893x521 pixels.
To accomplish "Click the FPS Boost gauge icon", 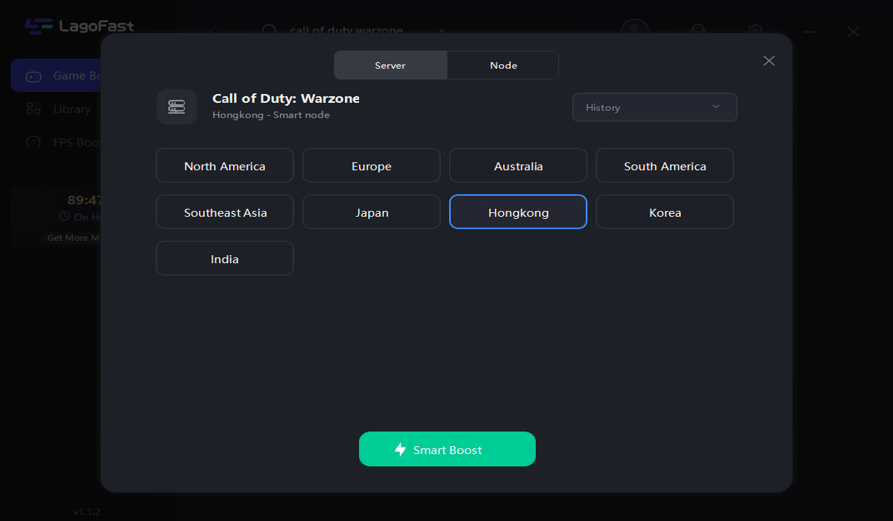I will click(33, 142).
